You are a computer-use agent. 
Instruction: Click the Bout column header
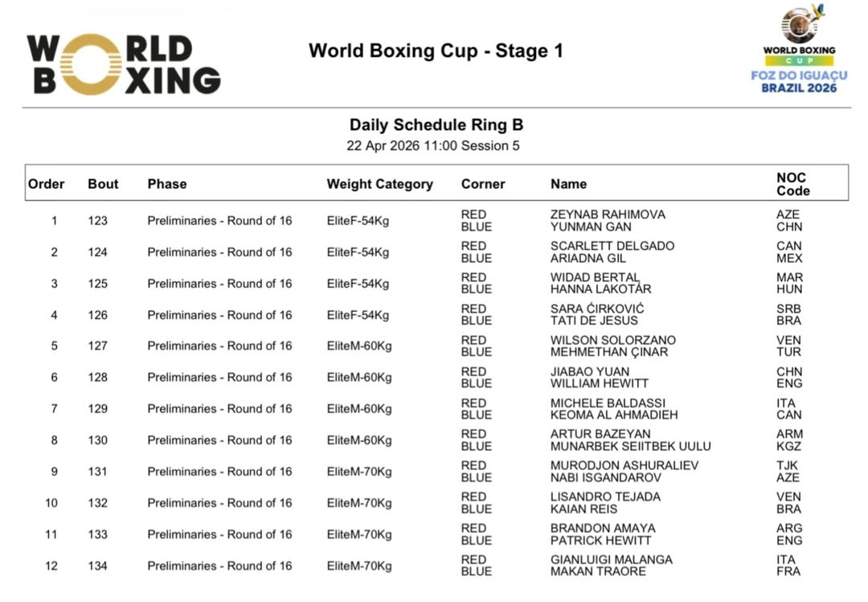pos(103,184)
